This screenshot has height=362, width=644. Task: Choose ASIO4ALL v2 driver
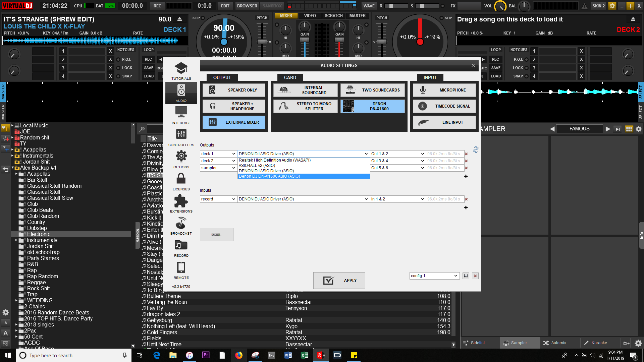(304, 166)
